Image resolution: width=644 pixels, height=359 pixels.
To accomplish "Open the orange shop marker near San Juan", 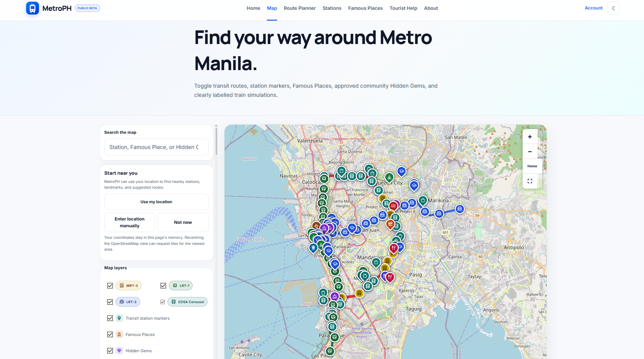I will click(390, 224).
